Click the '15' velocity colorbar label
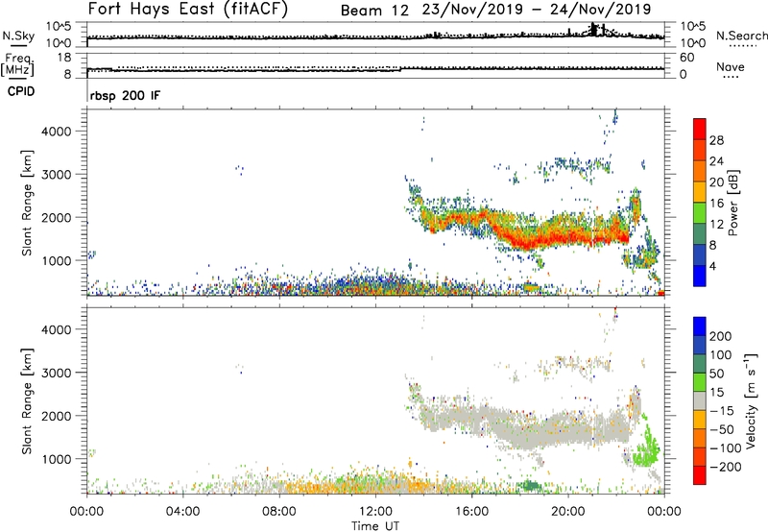This screenshot has height=532, width=768. (716, 393)
